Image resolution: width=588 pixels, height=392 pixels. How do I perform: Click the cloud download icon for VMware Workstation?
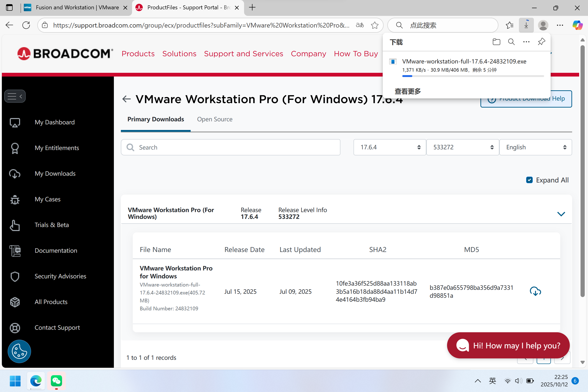pyautogui.click(x=535, y=291)
